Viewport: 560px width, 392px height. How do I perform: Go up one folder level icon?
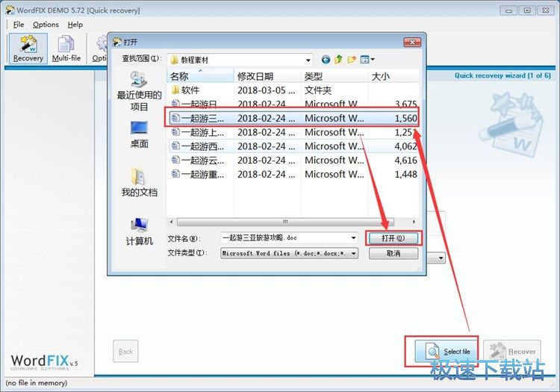[338, 60]
